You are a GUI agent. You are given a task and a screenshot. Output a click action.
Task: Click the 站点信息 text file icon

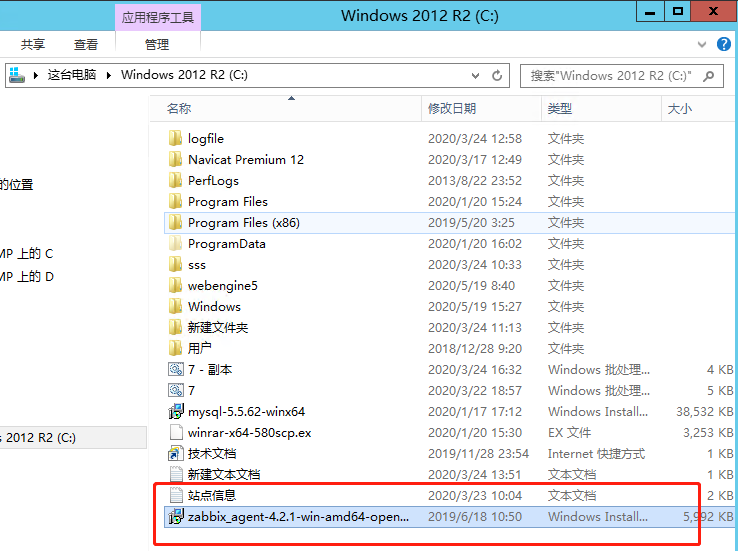click(x=176, y=495)
